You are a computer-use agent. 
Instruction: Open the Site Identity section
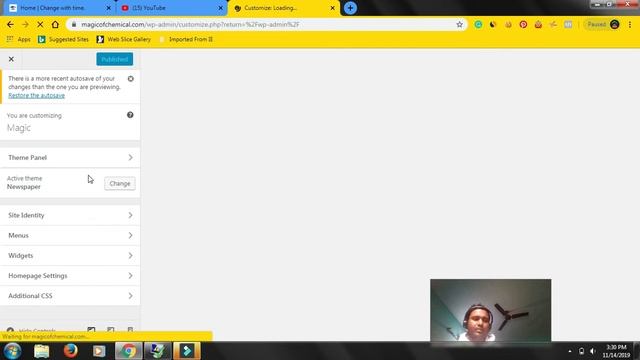[x=70, y=215]
